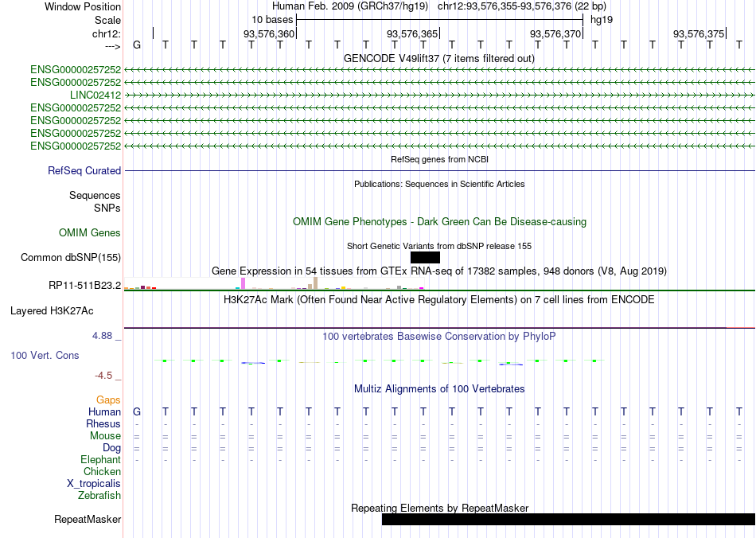Open the RefSeq Curated track label

pos(84,170)
